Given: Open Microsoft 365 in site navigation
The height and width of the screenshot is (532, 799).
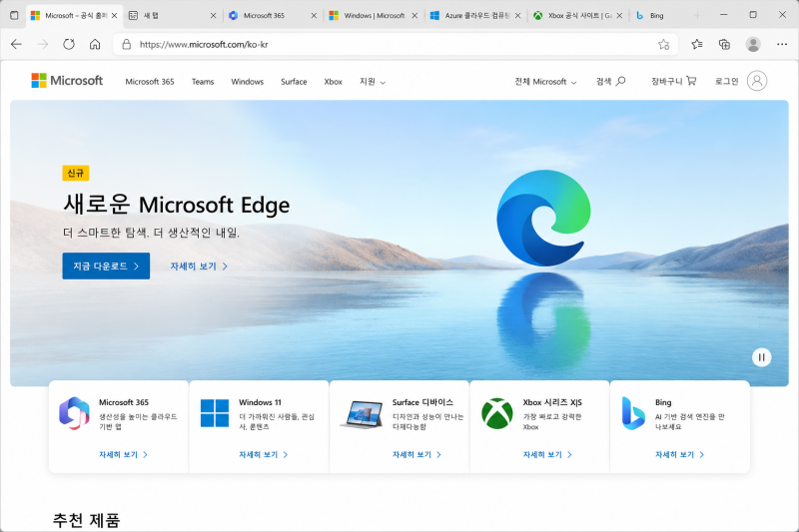Looking at the screenshot, I should point(150,82).
